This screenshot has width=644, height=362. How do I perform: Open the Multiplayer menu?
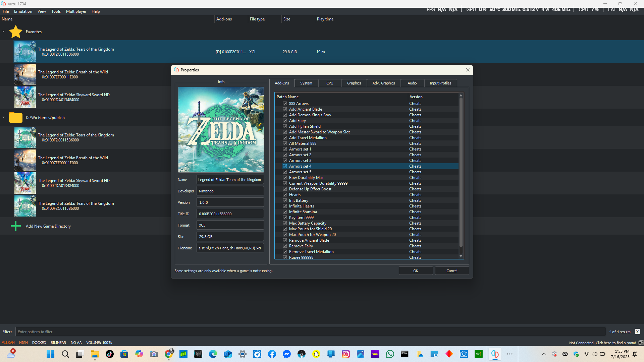(x=76, y=11)
